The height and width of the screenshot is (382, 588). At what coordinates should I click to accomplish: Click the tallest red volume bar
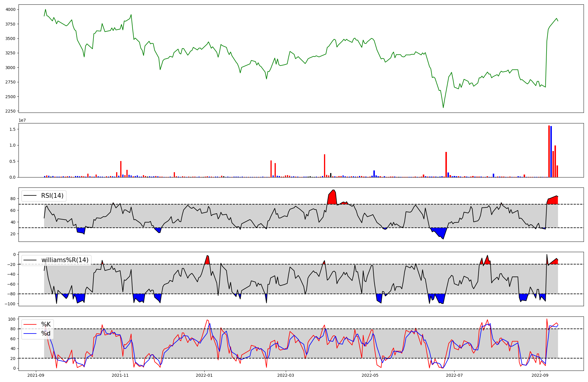coord(549,151)
